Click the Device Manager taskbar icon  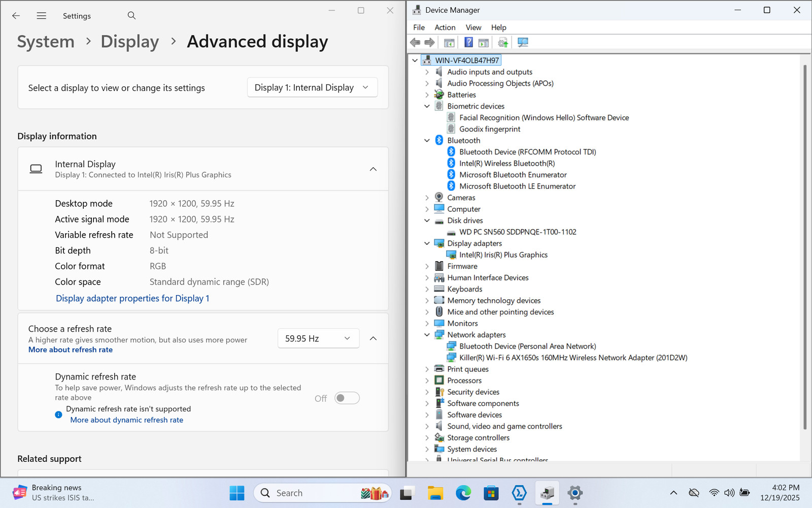(547, 493)
